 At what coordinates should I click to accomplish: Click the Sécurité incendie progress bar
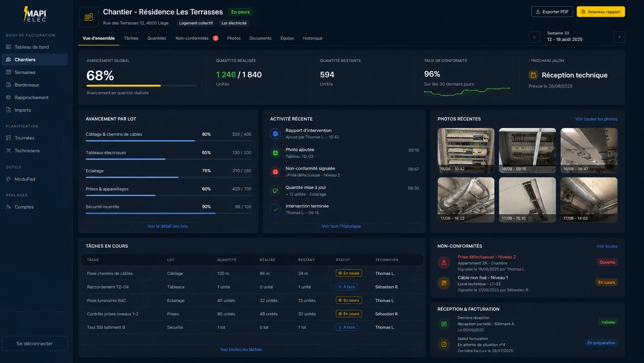click(169, 213)
